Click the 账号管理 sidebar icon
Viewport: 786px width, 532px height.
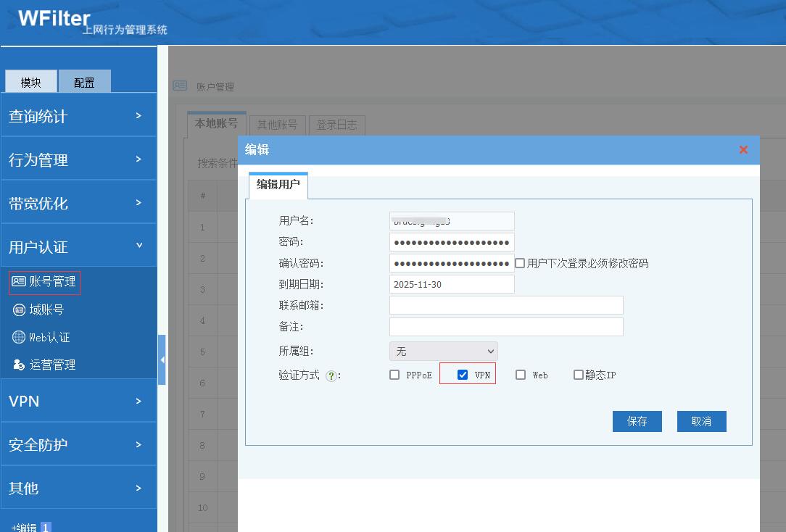pos(19,282)
